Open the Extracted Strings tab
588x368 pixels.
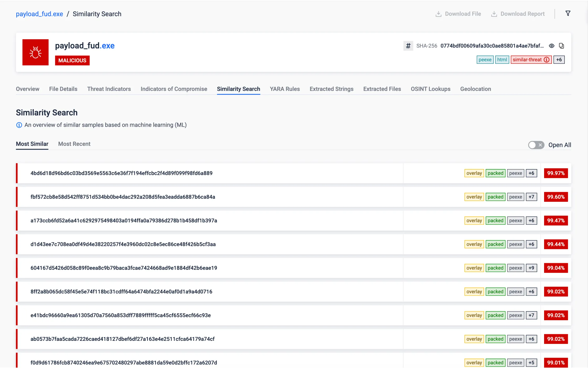tap(331, 89)
